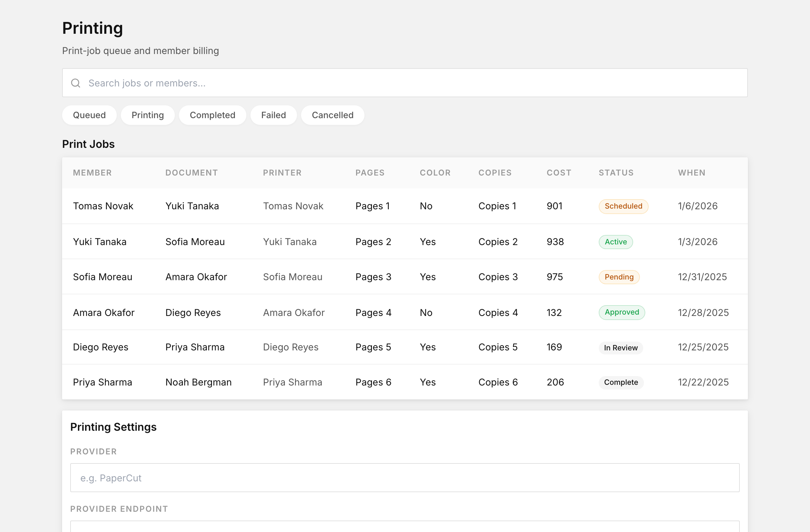
Task: Select member cell Diego Reyes
Action: 100,347
